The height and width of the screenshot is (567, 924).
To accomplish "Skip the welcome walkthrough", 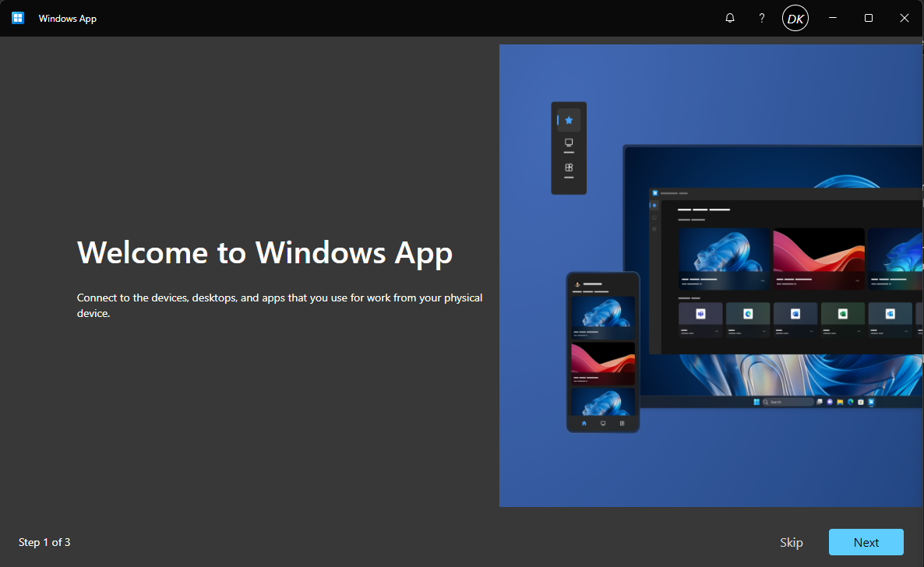I will point(791,542).
